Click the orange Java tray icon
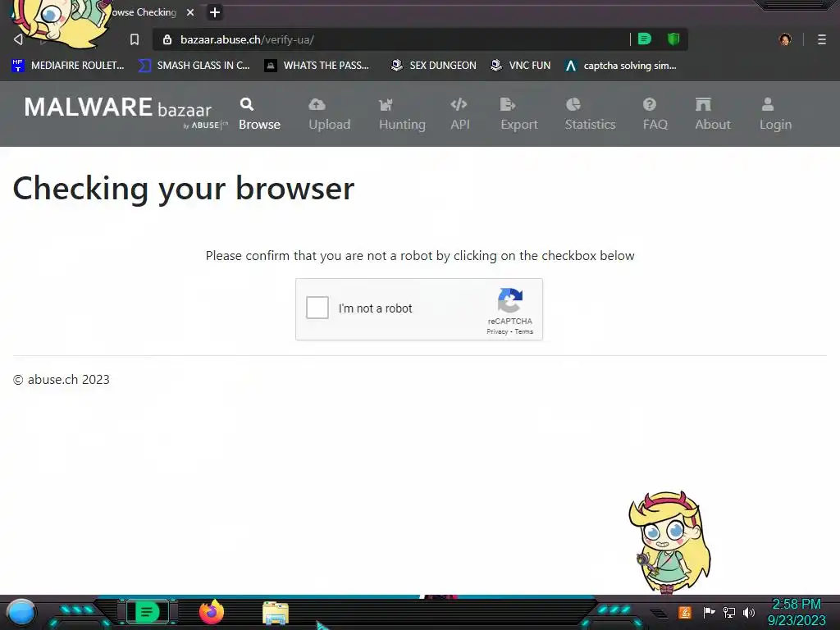Image resolution: width=840 pixels, height=630 pixels. coord(685,612)
